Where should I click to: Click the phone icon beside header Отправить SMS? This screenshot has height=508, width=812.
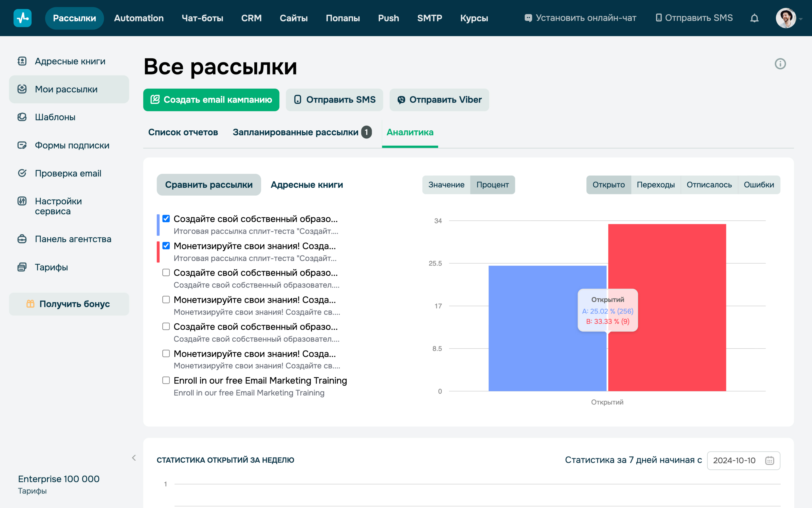pyautogui.click(x=659, y=18)
